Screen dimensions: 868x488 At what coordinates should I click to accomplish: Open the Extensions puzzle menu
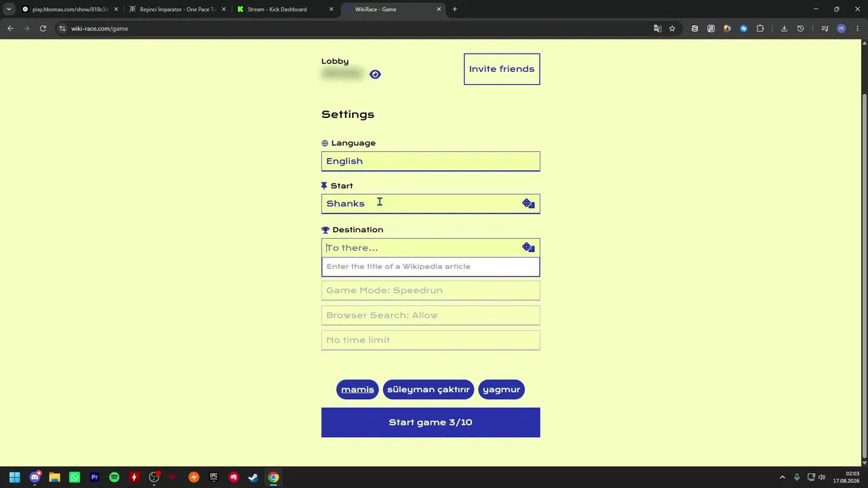759,28
